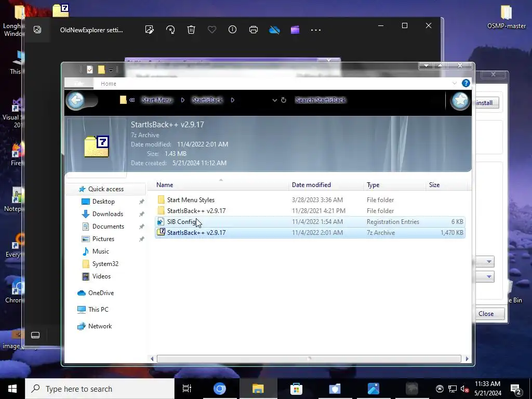Select OneDrive in navigation pane
Screen dimensions: 532x399
[x=101, y=293]
